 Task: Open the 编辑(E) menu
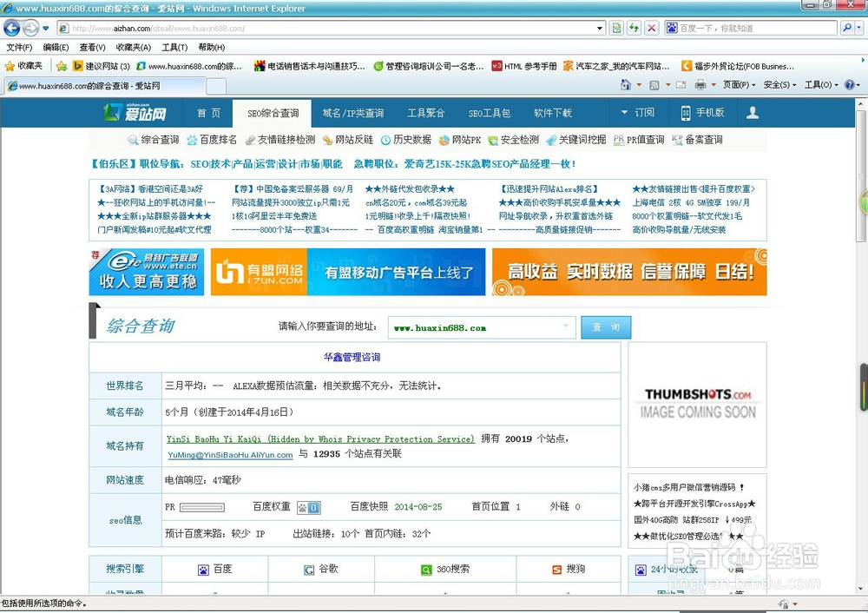click(56, 48)
